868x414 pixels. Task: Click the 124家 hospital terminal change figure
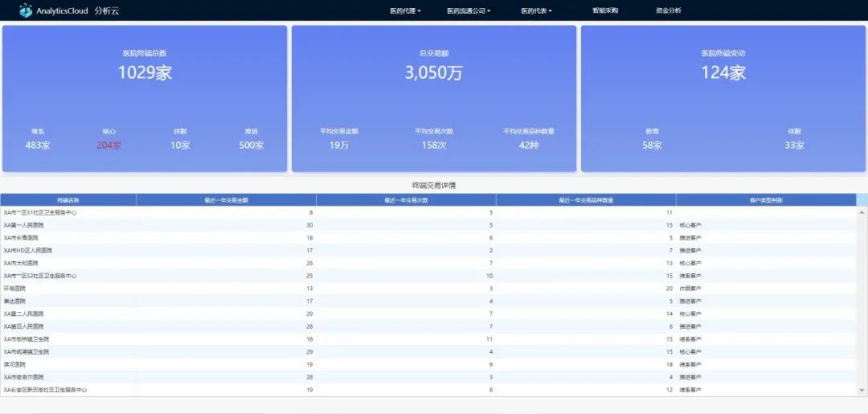point(723,72)
